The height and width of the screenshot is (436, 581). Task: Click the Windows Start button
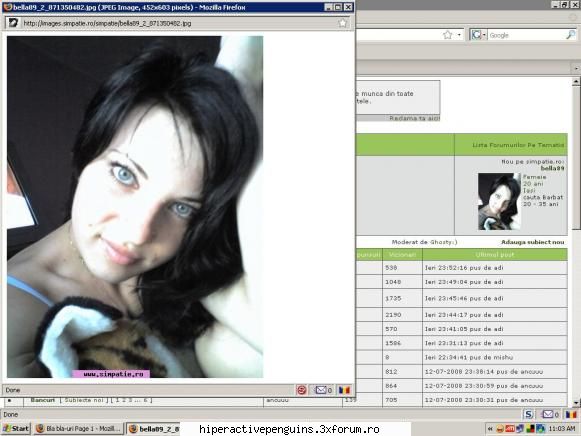tap(16, 429)
